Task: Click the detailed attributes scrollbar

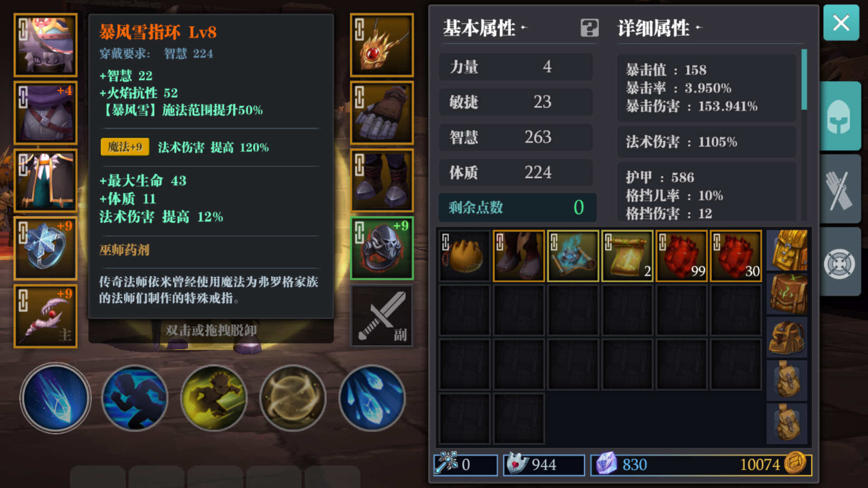Action: coord(804,80)
